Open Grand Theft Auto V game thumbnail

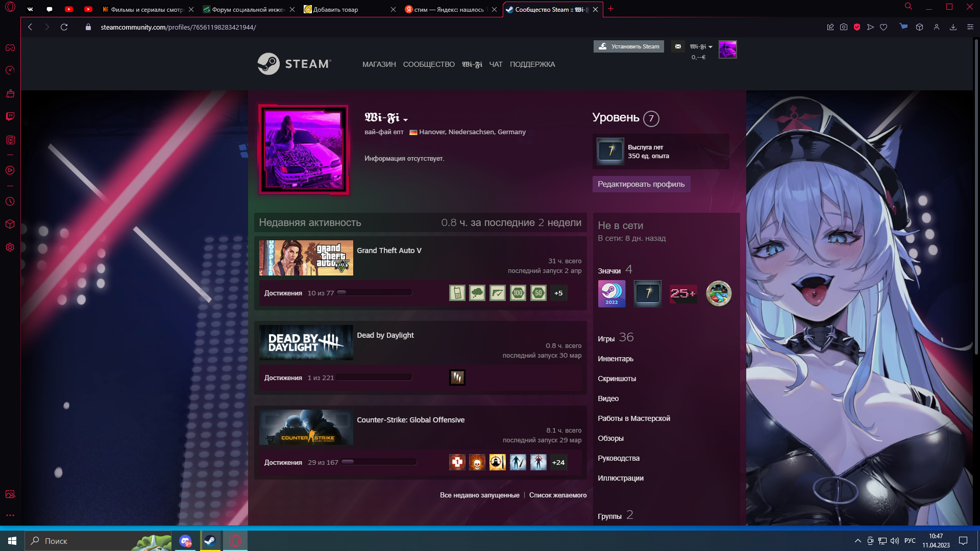point(306,258)
